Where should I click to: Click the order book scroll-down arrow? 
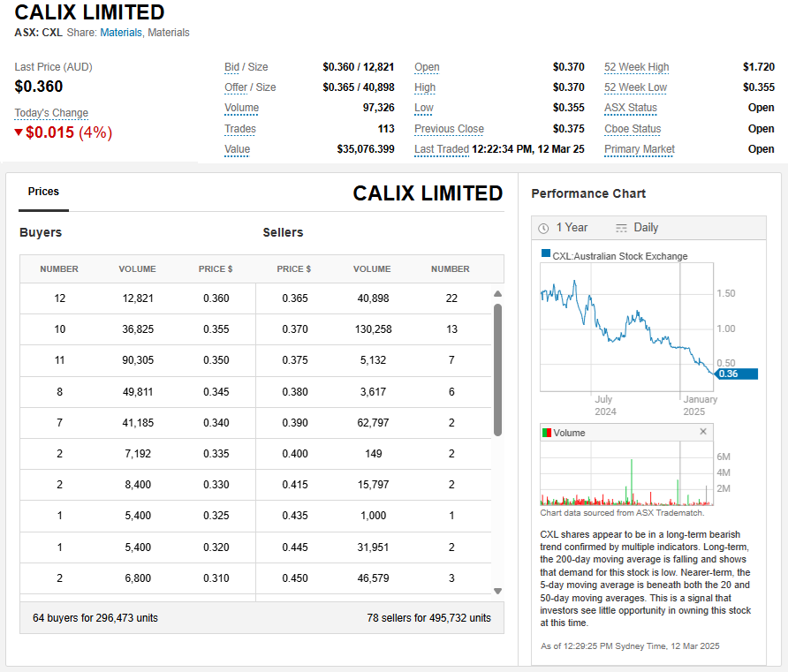(x=497, y=591)
